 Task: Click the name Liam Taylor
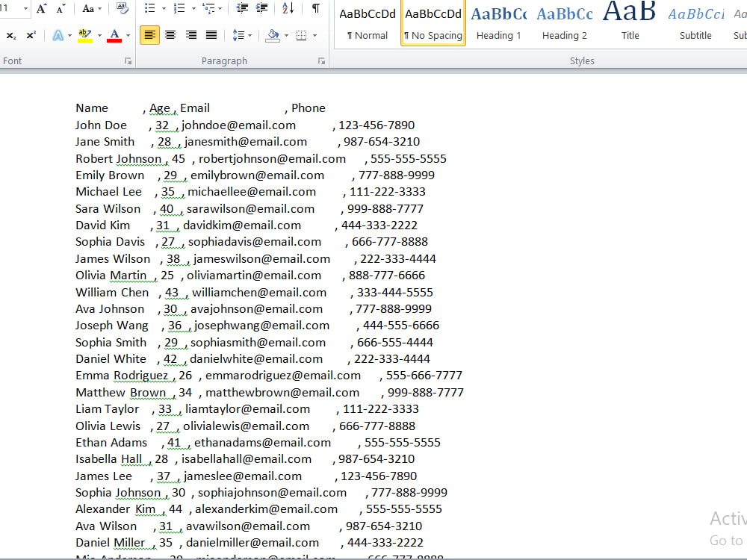pyautogui.click(x=107, y=409)
